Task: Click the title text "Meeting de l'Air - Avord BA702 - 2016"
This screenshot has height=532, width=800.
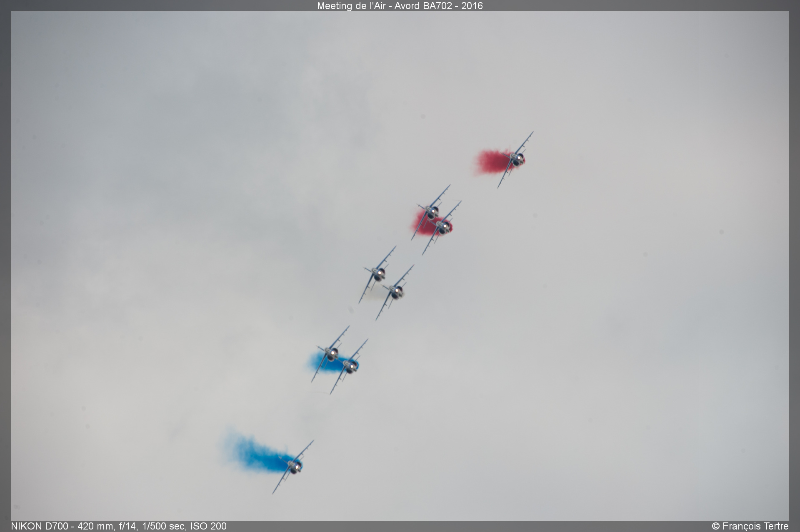Action: point(400,6)
